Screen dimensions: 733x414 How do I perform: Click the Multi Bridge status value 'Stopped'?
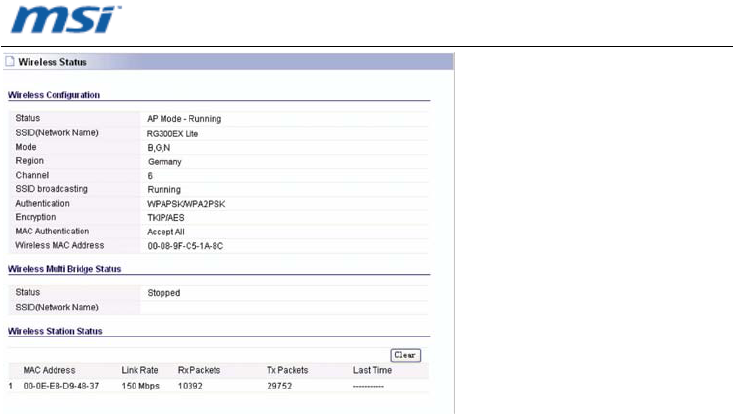tap(164, 293)
